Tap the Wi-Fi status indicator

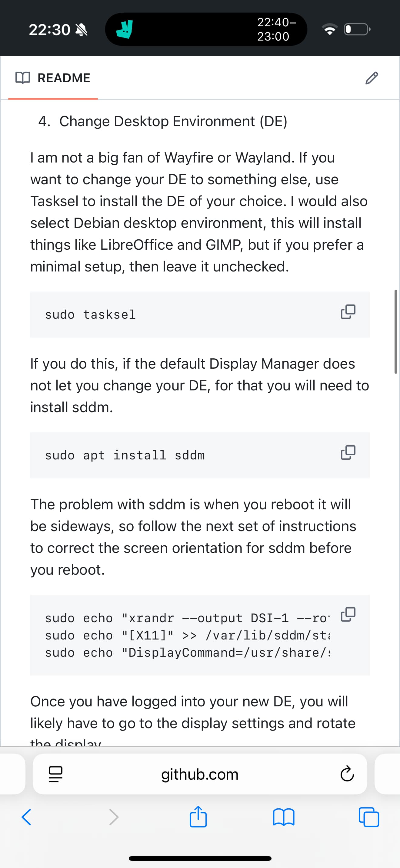pyautogui.click(x=330, y=29)
